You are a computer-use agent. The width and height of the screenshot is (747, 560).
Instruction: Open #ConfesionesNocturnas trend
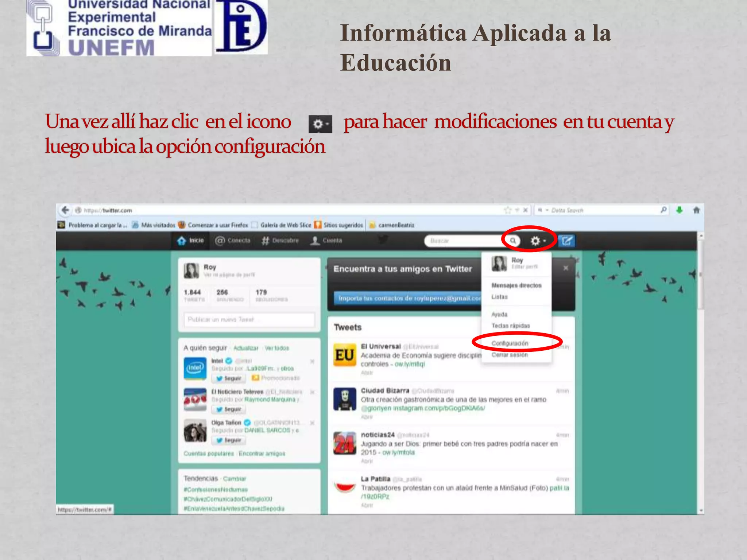tap(216, 489)
